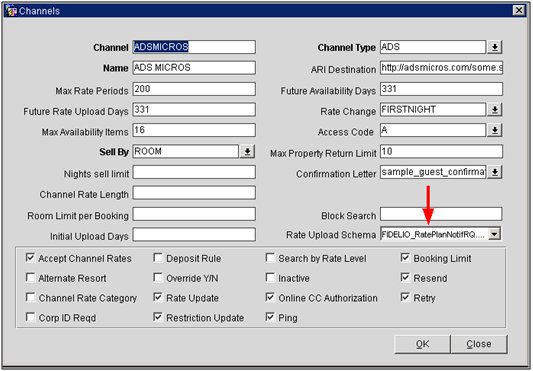Viewport: 533px width, 371px height.
Task: Open the Sell By dropdown list
Action: click(247, 151)
